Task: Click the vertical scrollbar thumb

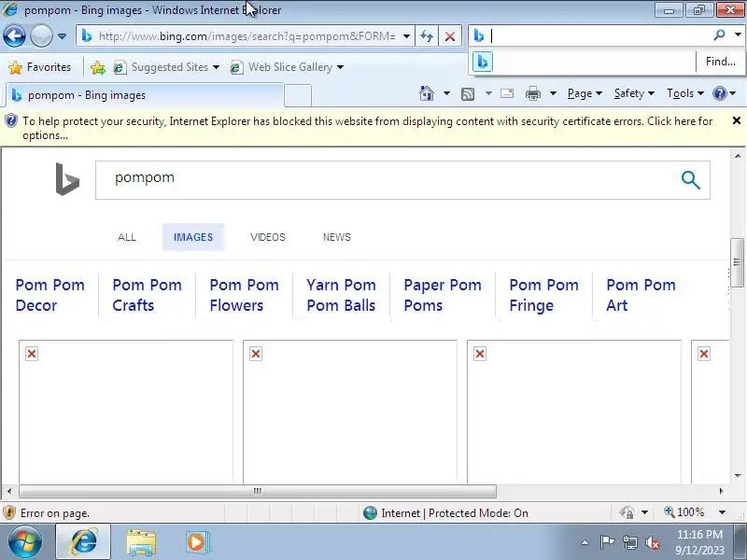Action: pyautogui.click(x=737, y=262)
